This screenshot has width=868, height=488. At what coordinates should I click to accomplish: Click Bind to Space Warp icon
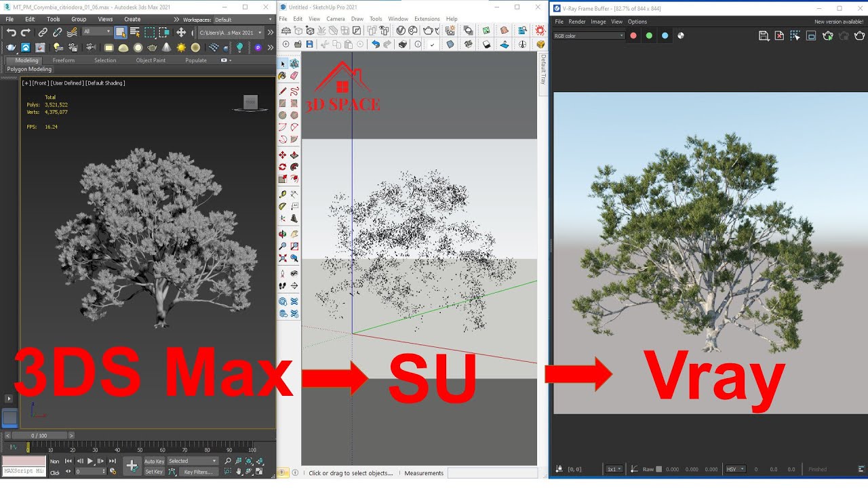click(72, 32)
